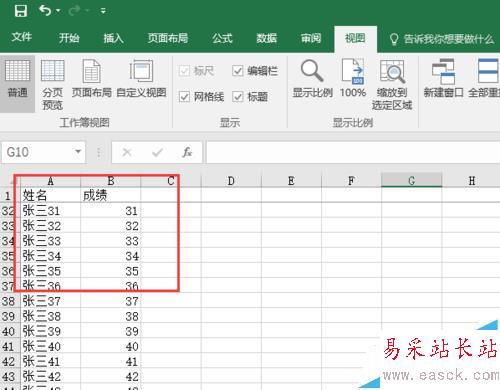Select column C header
This screenshot has height=390, width=500.
click(x=171, y=181)
